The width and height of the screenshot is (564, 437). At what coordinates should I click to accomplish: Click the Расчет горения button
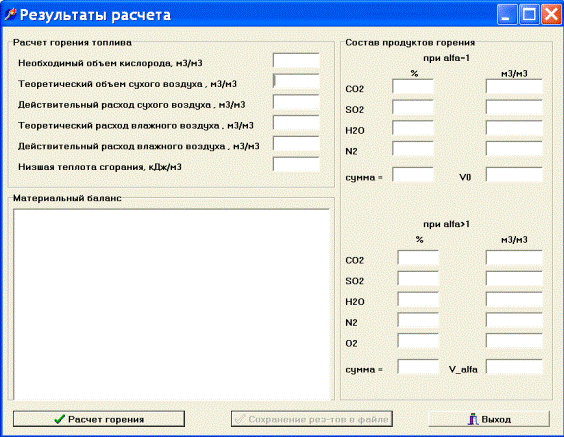[99, 419]
